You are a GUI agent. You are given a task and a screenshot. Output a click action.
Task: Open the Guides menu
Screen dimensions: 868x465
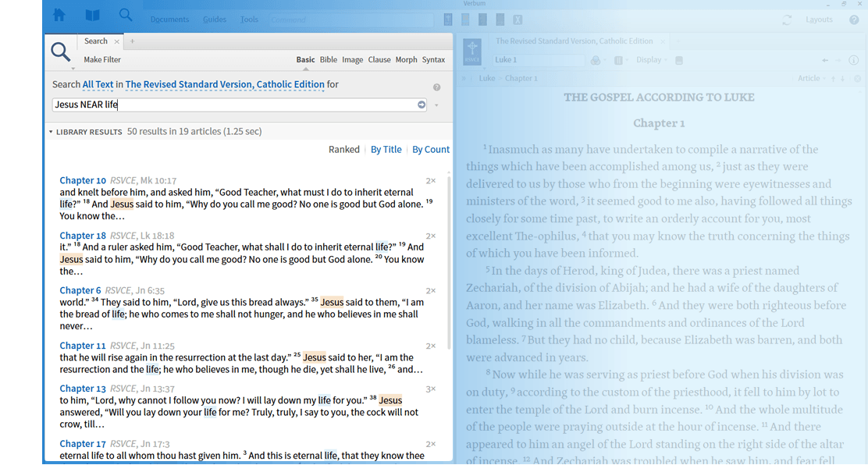point(214,20)
